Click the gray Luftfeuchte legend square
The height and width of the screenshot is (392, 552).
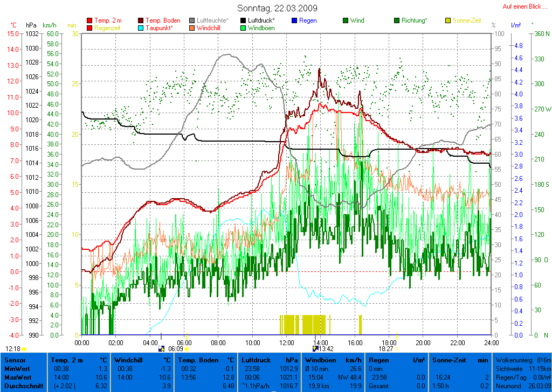192,21
